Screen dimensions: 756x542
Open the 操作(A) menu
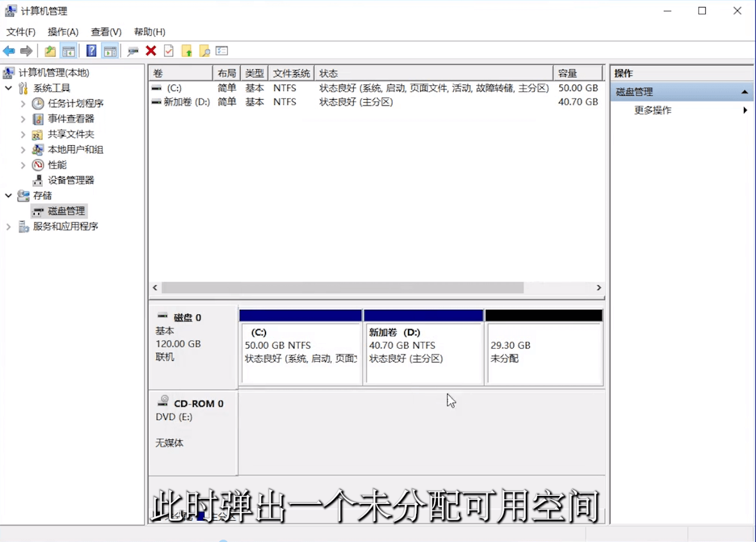pyautogui.click(x=63, y=32)
